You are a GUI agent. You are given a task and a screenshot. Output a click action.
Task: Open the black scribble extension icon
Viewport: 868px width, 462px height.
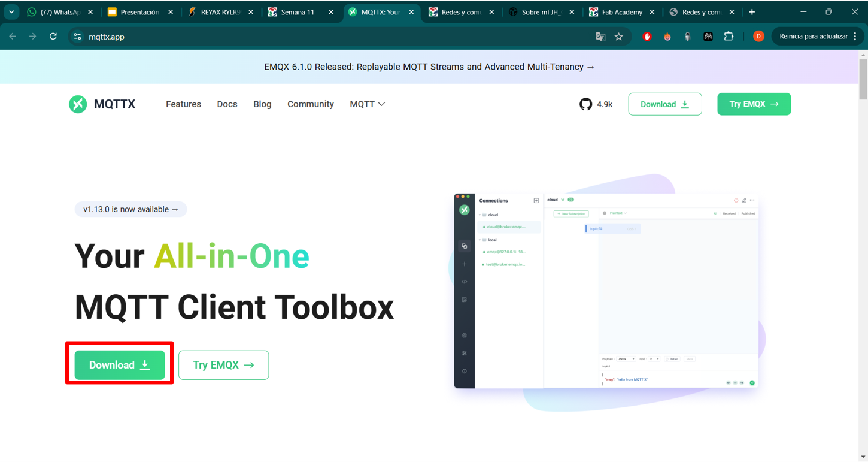click(708, 37)
